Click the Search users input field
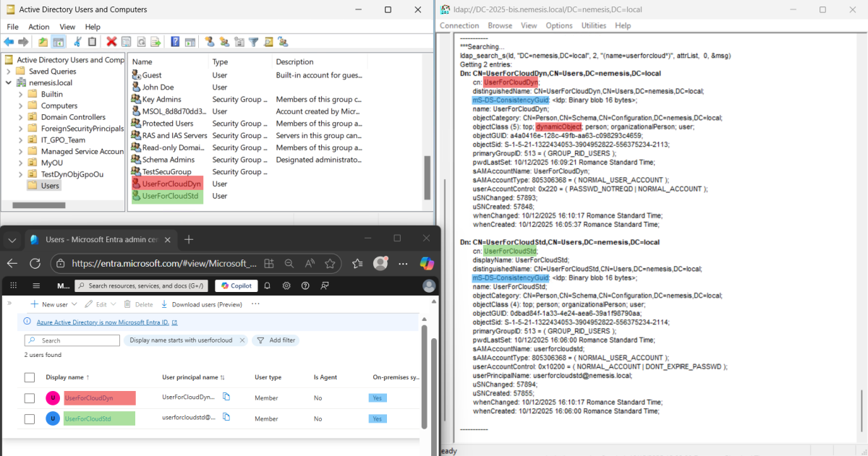This screenshot has height=456, width=868. 72,340
